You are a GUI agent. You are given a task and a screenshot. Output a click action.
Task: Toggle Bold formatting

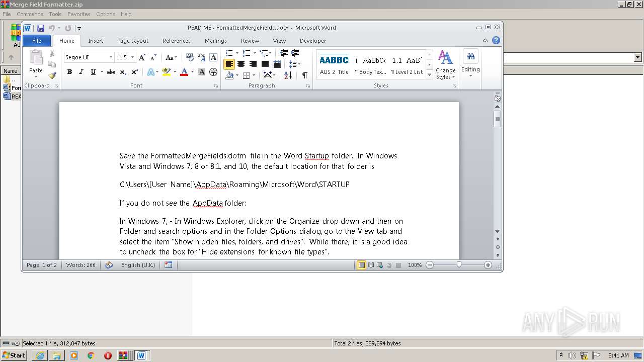point(69,72)
